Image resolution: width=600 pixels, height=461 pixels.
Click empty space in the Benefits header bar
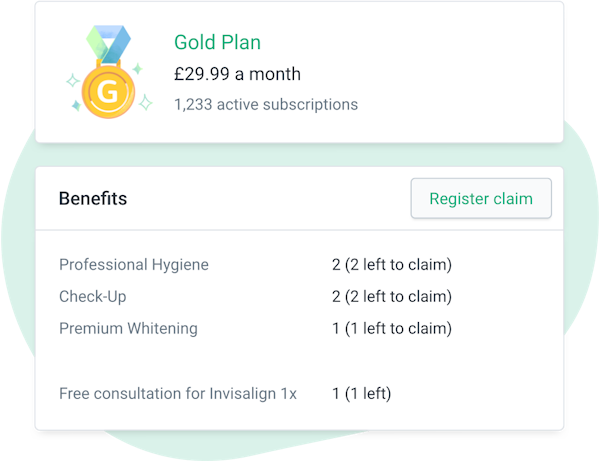tap(270, 198)
